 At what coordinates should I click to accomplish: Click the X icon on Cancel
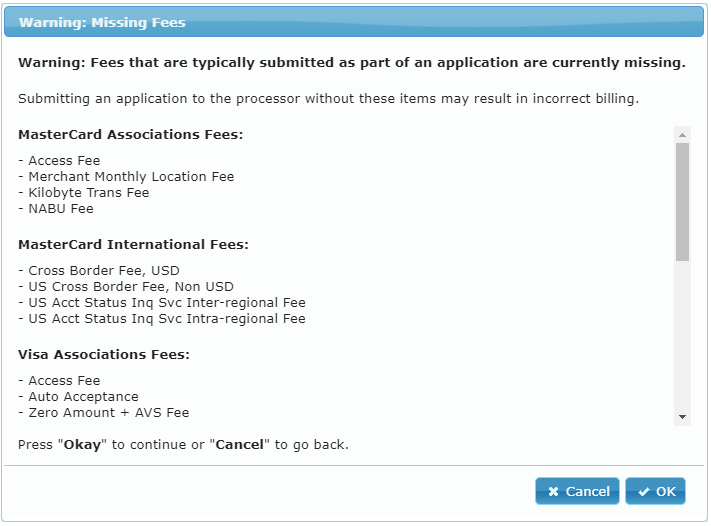tap(553, 492)
